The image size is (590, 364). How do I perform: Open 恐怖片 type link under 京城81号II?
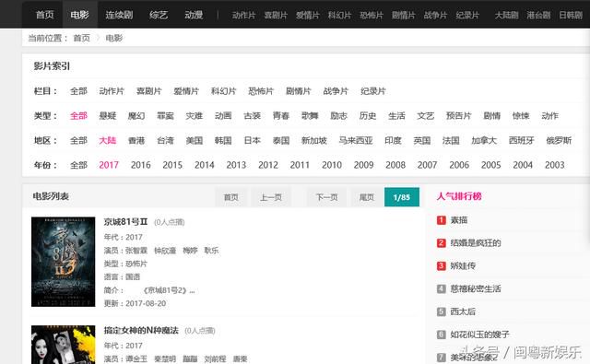(x=136, y=264)
